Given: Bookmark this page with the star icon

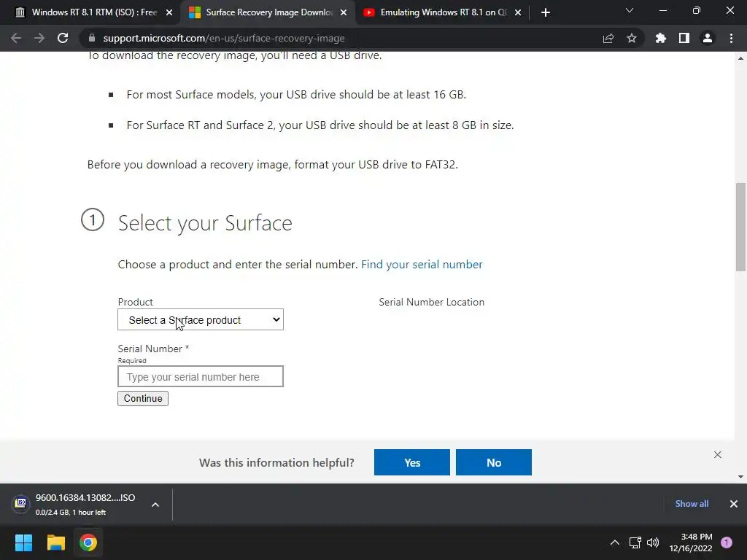Looking at the screenshot, I should [632, 38].
